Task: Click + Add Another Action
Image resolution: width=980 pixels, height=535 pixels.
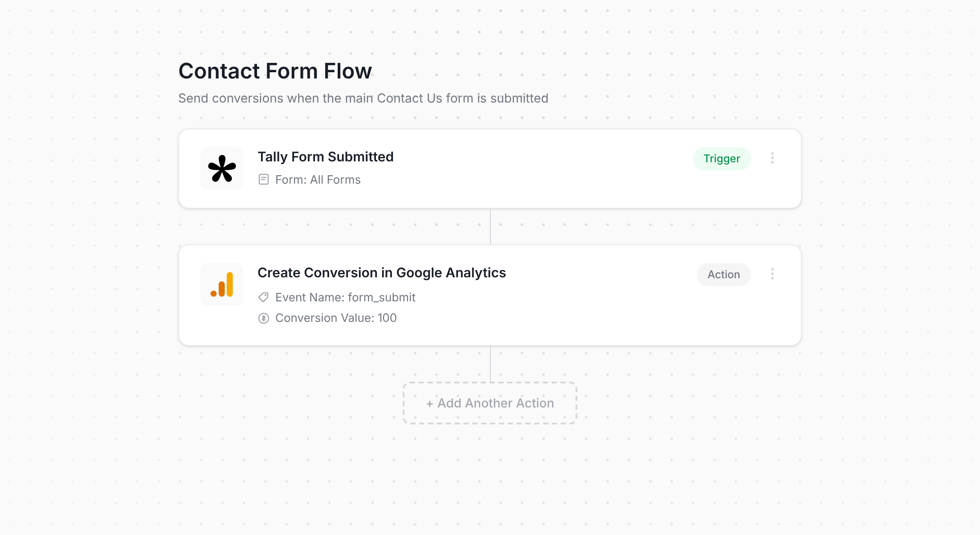Action: [x=490, y=403]
